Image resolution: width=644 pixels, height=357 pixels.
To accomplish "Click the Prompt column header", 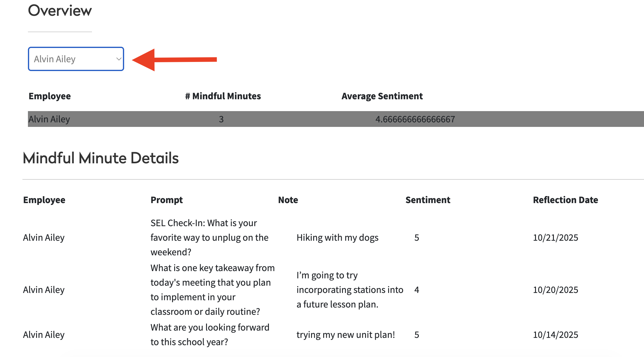I will (x=166, y=200).
